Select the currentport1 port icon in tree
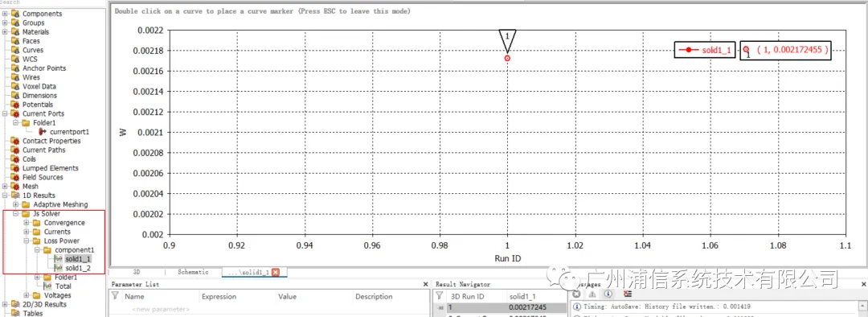The width and height of the screenshot is (868, 317). pos(43,132)
